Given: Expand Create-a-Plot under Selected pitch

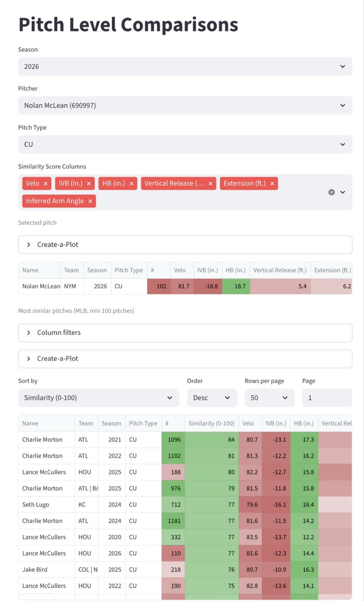Looking at the screenshot, I should (185, 245).
